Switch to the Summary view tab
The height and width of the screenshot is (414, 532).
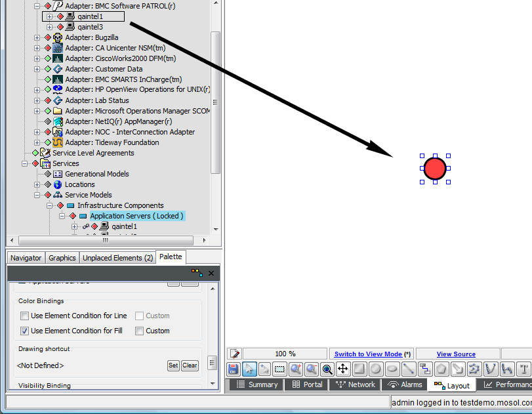(257, 385)
